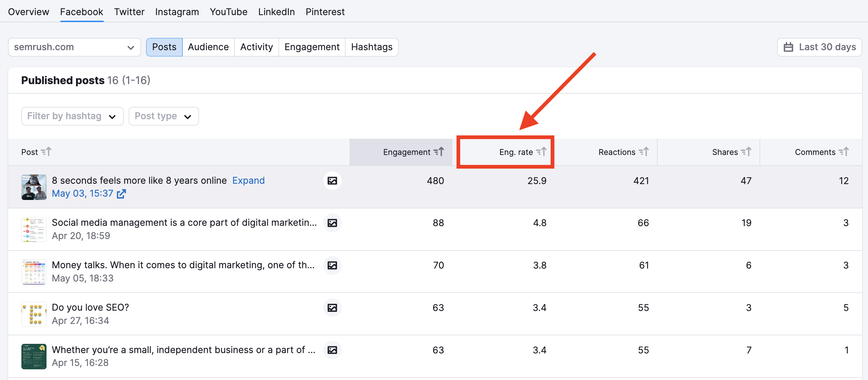Switch to Overview tab

tap(28, 12)
